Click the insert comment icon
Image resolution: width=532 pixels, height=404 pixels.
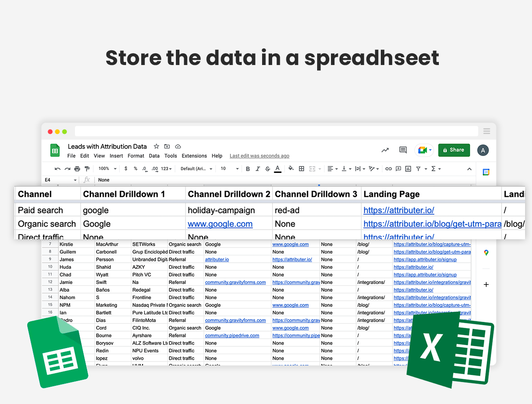(398, 169)
